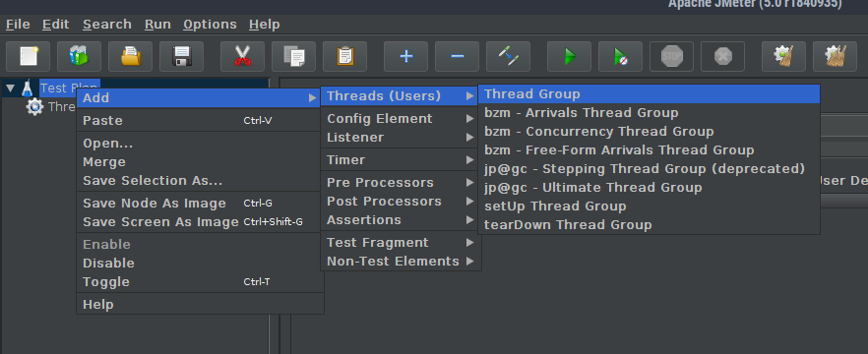The height and width of the screenshot is (354, 868).
Task: Expand all nodes with the plus icon
Action: pos(406,56)
